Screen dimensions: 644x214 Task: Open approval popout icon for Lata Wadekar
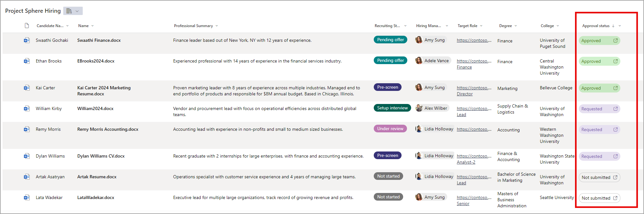point(615,198)
